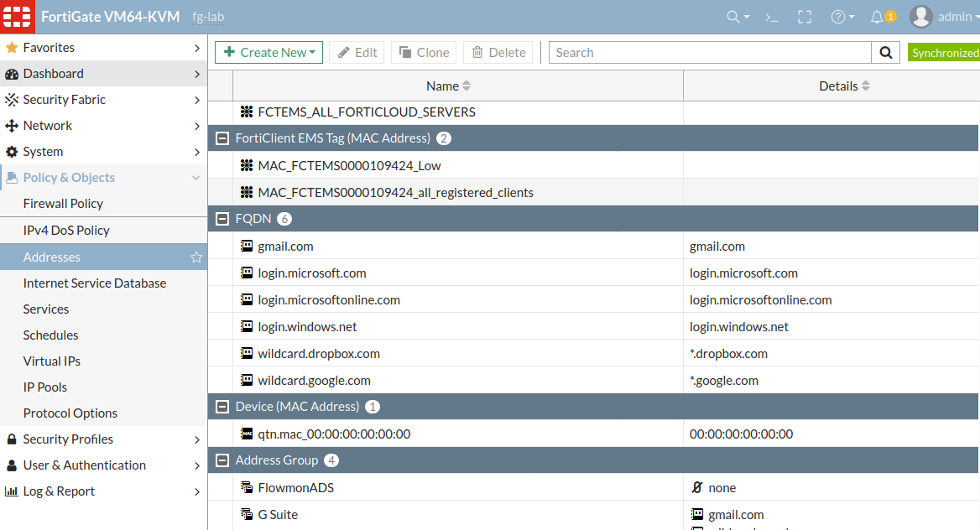The width and height of the screenshot is (980, 530).
Task: Open the CLI console icon
Action: point(772,17)
